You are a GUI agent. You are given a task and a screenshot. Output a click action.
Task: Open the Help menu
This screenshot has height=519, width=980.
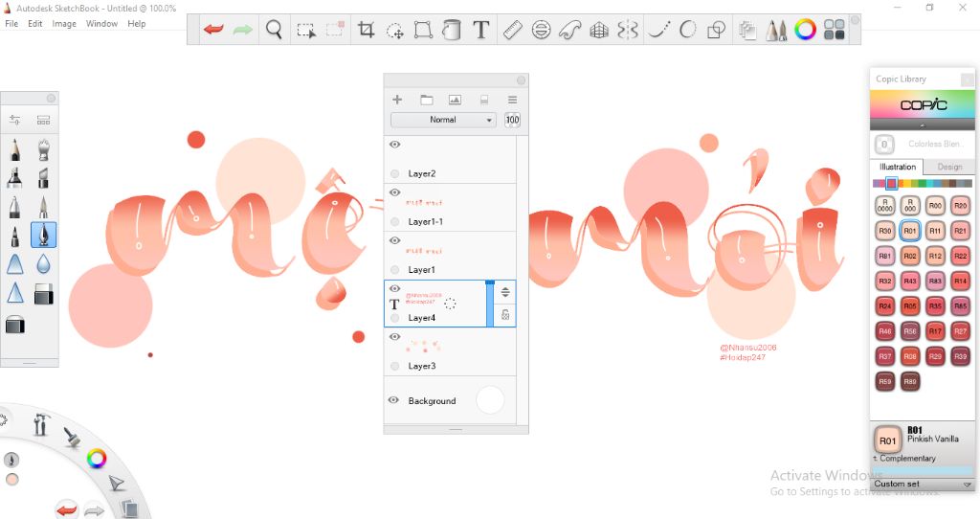137,24
